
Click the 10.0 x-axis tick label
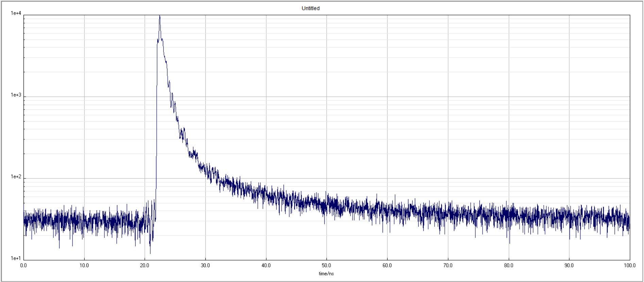[84, 265]
